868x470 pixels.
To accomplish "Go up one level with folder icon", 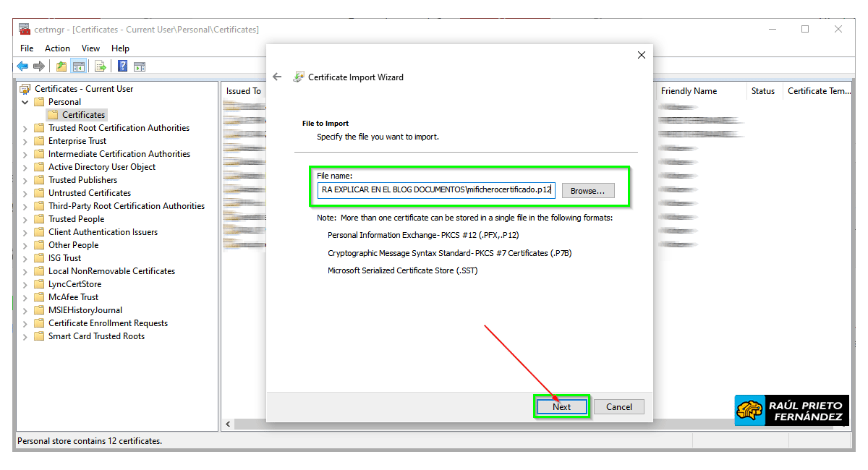I will coord(61,67).
